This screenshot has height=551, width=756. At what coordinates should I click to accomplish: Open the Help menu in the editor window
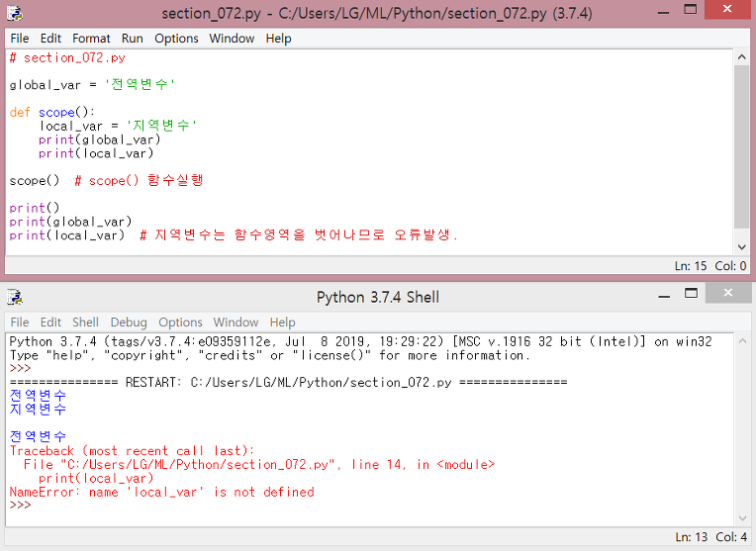278,39
